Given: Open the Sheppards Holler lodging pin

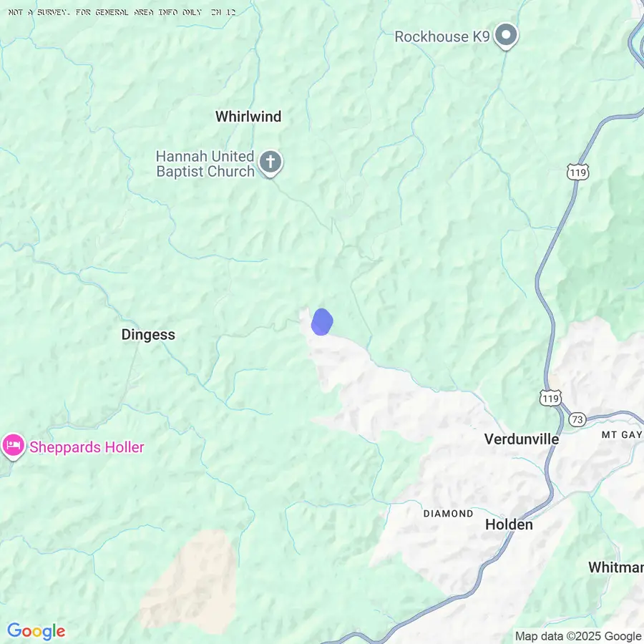Looking at the screenshot, I should 13,447.
